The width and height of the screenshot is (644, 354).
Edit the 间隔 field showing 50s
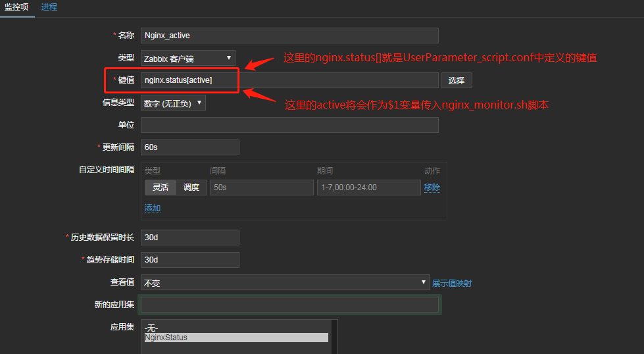[x=262, y=188]
